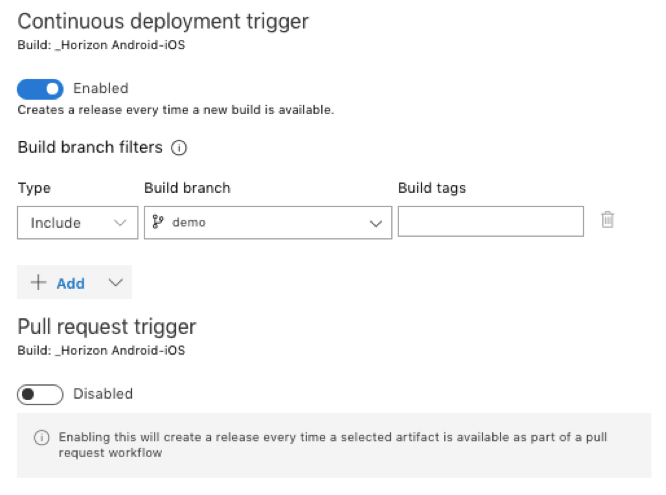Click the Enabled label beside the blue toggle
The height and width of the screenshot is (495, 666).
pyautogui.click(x=101, y=88)
